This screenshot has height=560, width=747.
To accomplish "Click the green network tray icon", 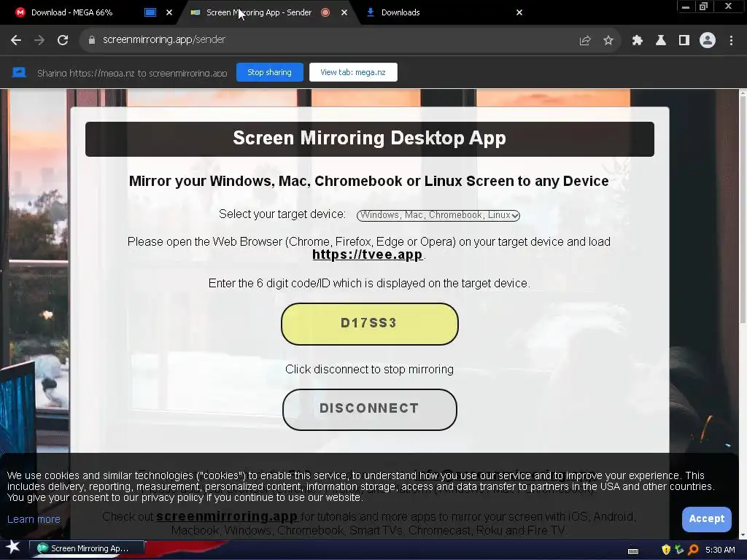I will [x=680, y=550].
